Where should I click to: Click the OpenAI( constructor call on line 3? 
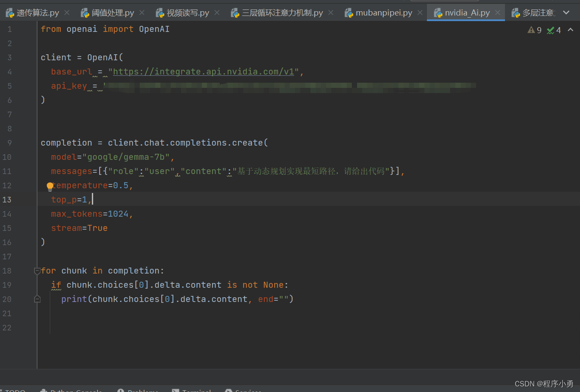105,58
